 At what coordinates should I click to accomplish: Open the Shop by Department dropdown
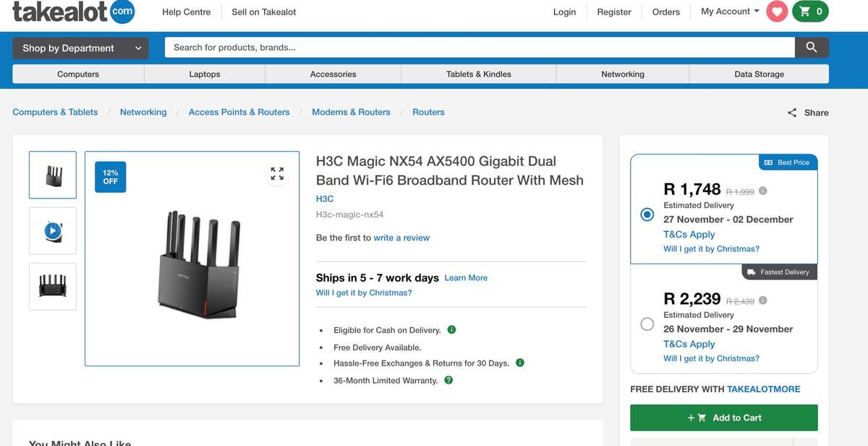click(x=80, y=48)
